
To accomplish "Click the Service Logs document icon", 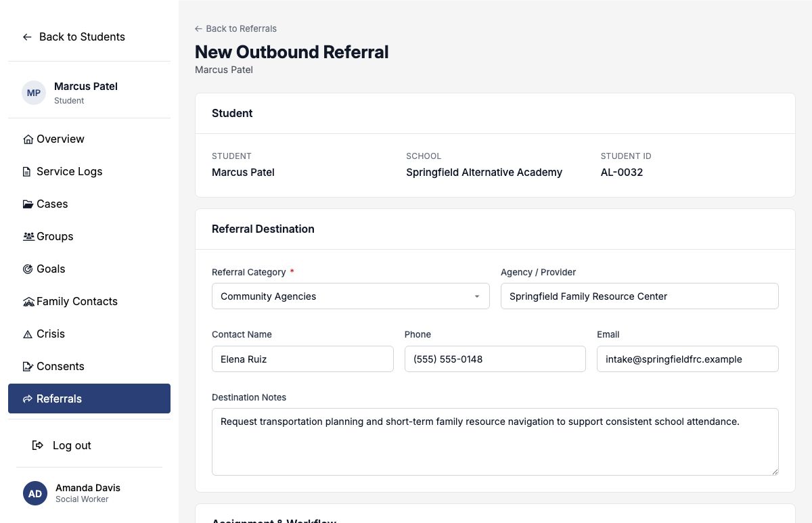I will [x=27, y=172].
